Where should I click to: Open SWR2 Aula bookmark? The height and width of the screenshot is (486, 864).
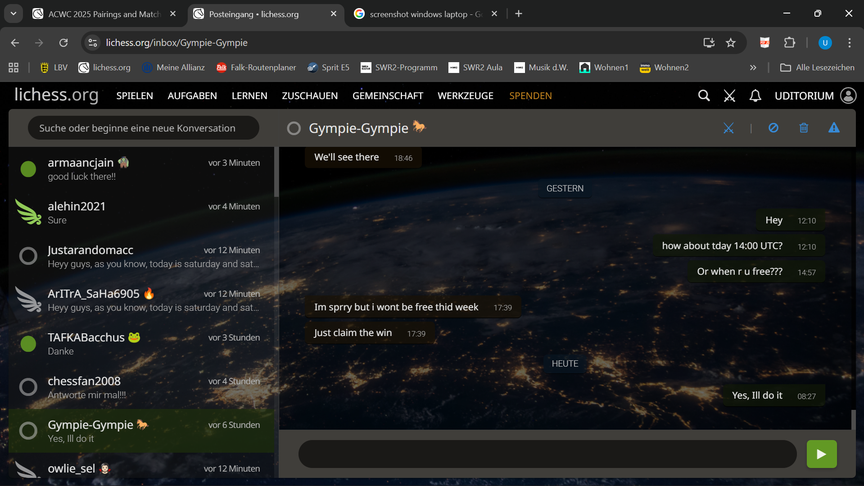476,67
